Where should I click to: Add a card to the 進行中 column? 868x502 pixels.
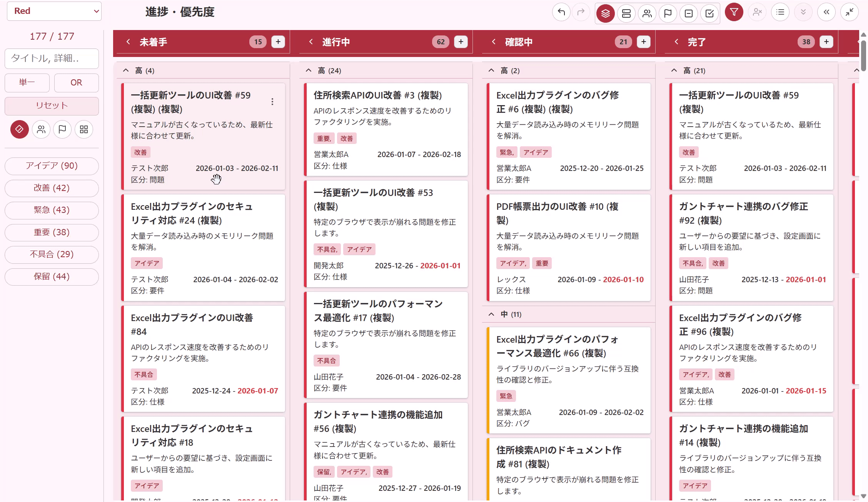click(461, 42)
